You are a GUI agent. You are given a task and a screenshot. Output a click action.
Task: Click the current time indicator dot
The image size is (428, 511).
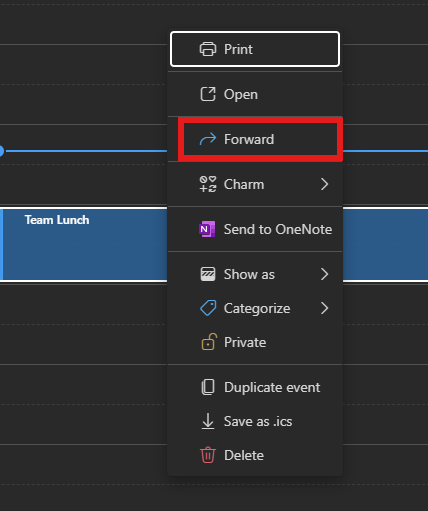coord(1,151)
